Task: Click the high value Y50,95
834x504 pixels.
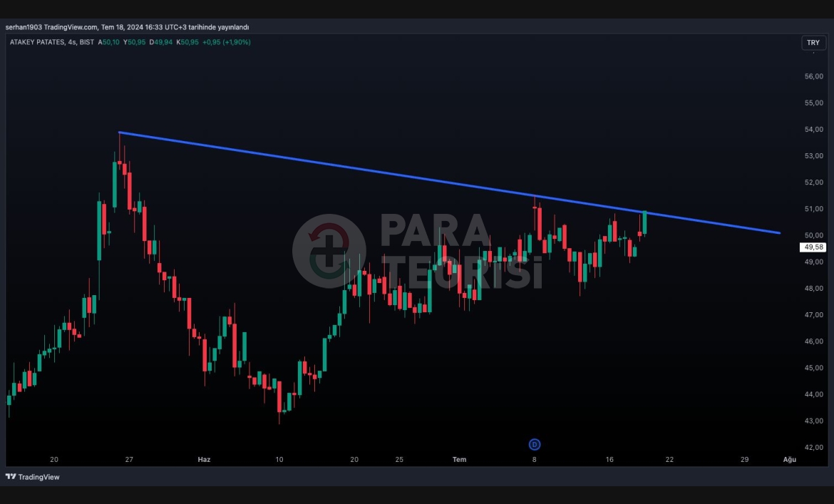Action: point(134,42)
